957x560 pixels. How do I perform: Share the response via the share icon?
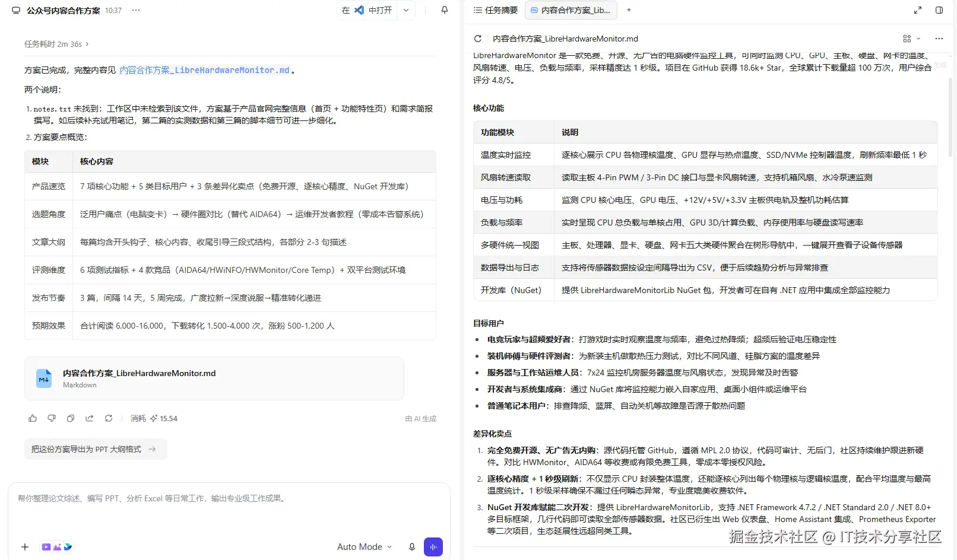point(90,418)
